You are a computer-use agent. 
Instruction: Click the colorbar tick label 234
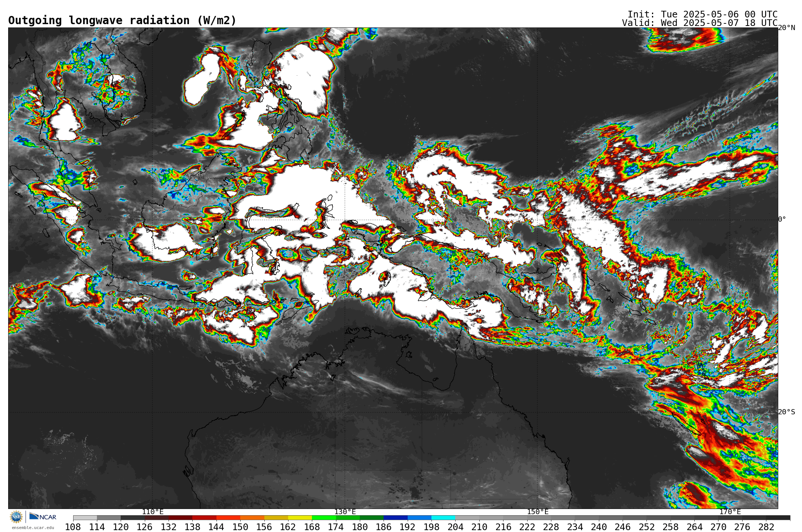click(x=575, y=527)
